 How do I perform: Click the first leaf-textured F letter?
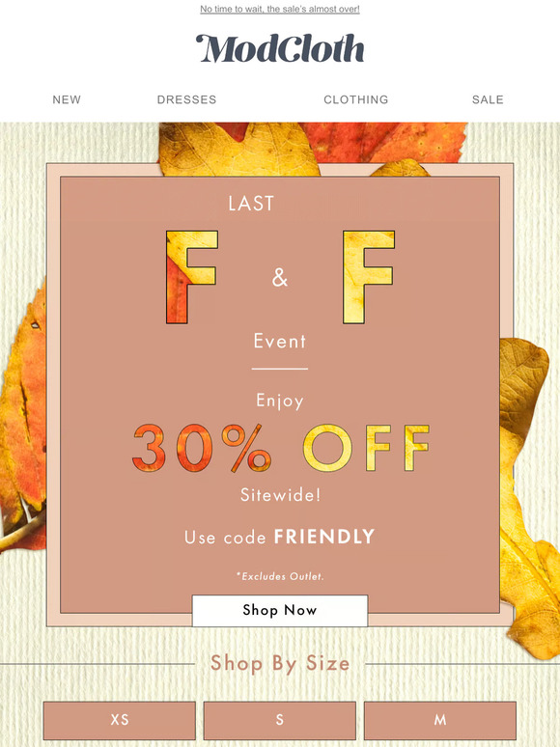191,277
